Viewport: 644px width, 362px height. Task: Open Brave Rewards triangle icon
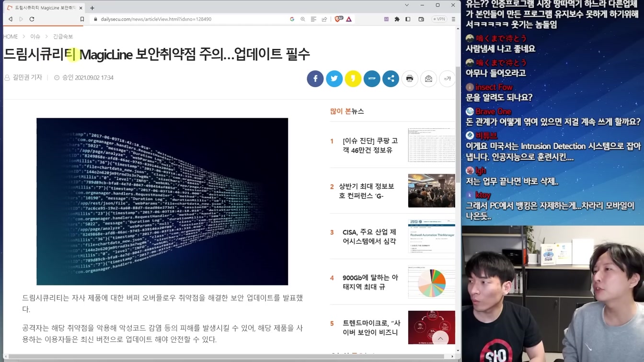coord(349,19)
